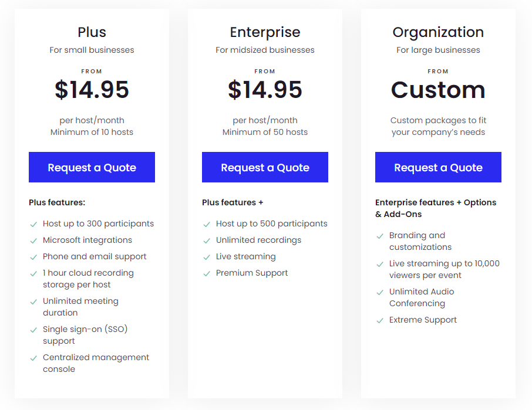Click checkmark beside Centralized management console
This screenshot has height=410, width=532.
point(33,358)
